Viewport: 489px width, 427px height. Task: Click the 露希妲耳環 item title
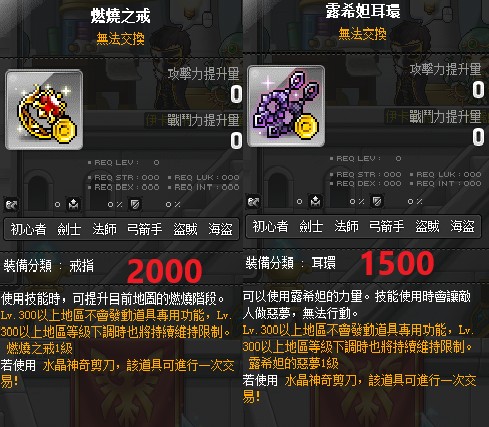point(363,12)
